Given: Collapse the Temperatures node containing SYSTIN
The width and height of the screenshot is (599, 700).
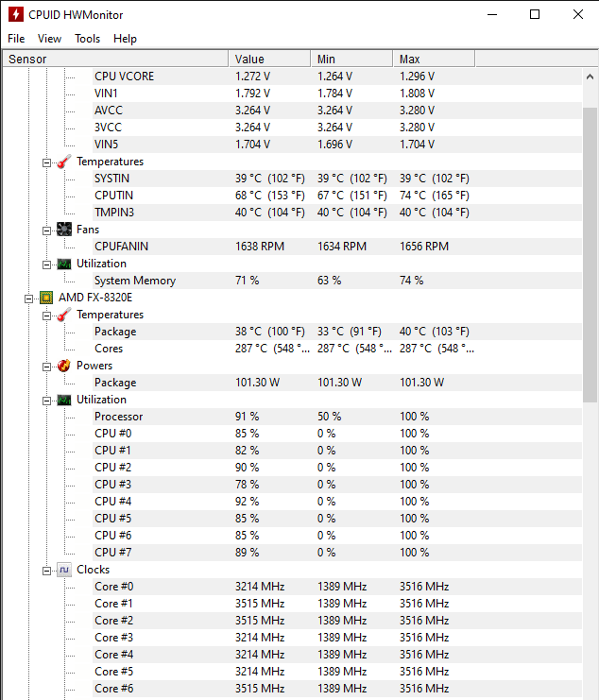Looking at the screenshot, I should [46, 162].
